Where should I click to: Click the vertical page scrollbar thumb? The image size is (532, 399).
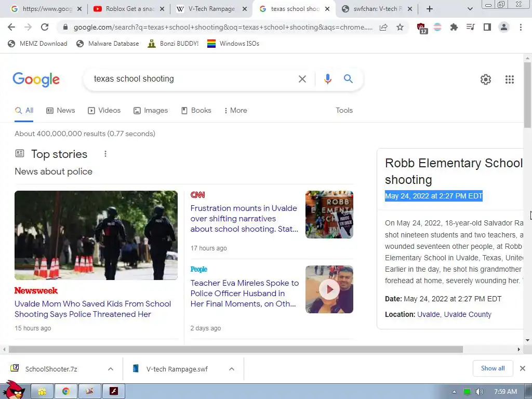coord(527,95)
